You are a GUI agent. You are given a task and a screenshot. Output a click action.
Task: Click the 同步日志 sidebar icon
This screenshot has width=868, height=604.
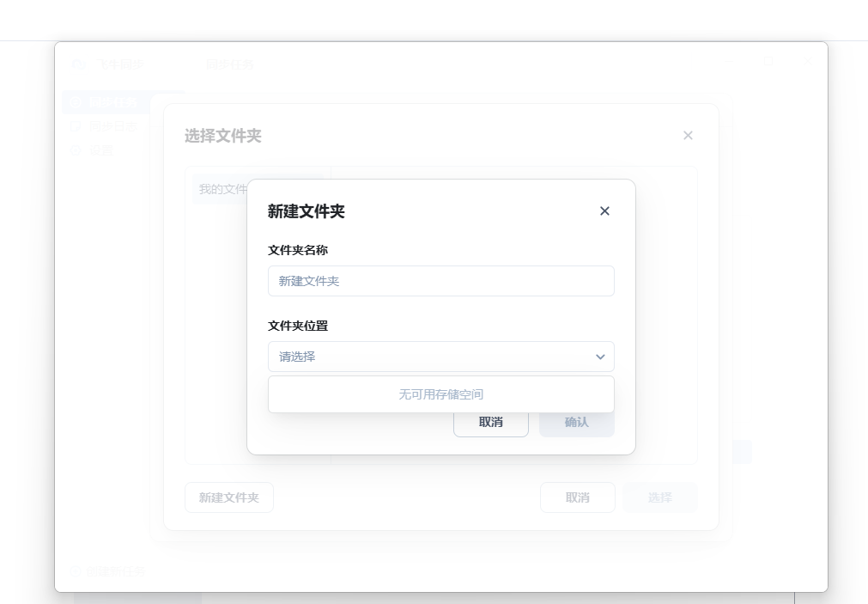click(76, 126)
